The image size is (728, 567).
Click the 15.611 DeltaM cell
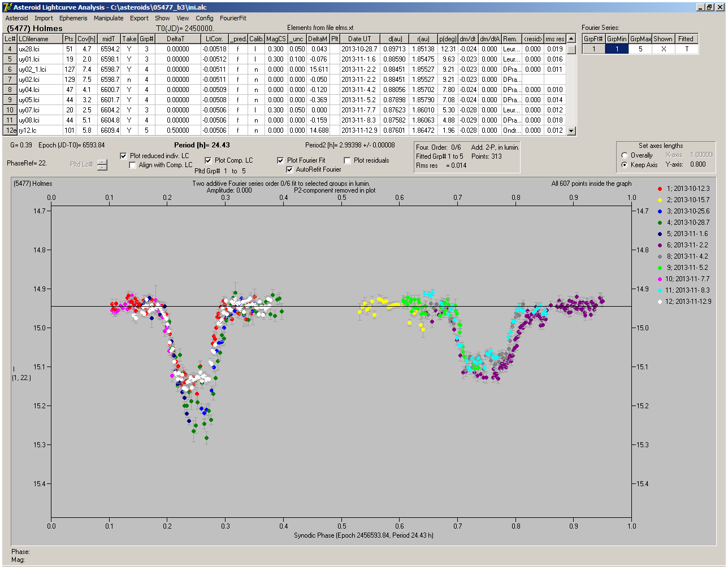coord(318,69)
